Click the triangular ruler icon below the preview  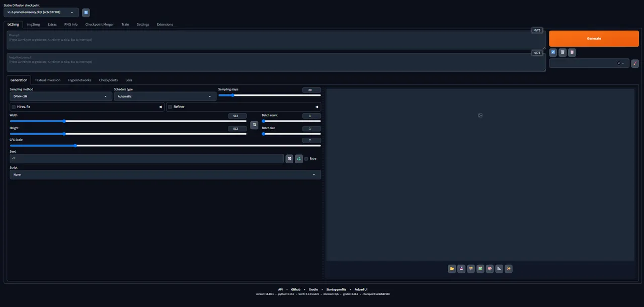500,269
